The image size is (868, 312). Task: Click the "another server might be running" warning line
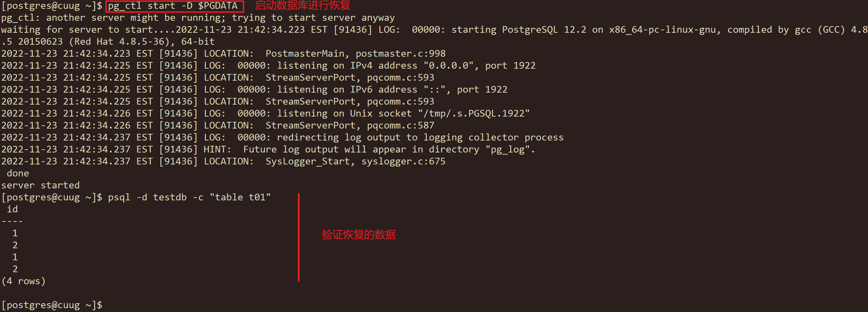tap(198, 18)
